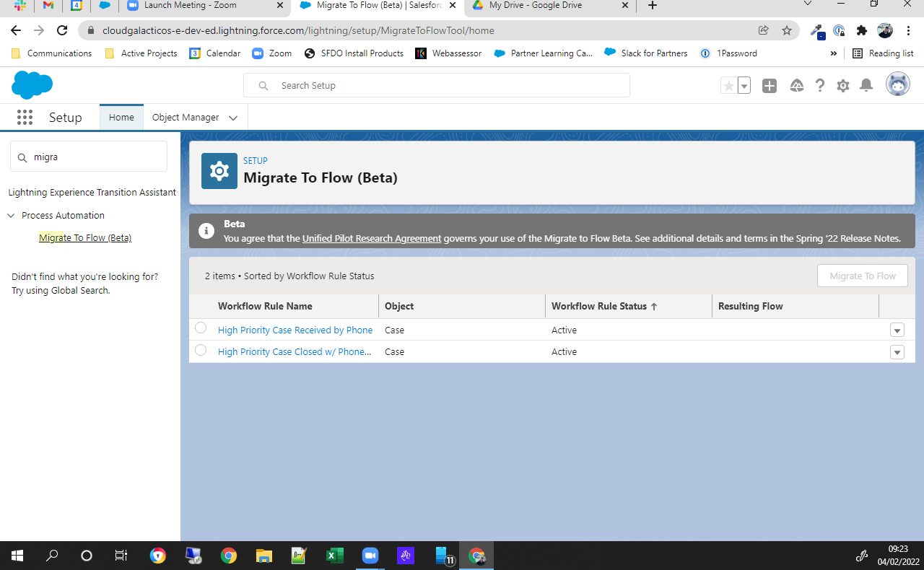924x570 pixels.
Task: Share this page from the address bar
Action: [763, 30]
